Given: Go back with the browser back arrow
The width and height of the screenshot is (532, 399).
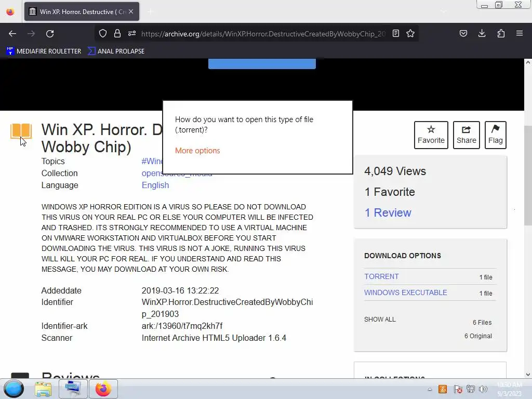Looking at the screenshot, I should [x=12, y=34].
